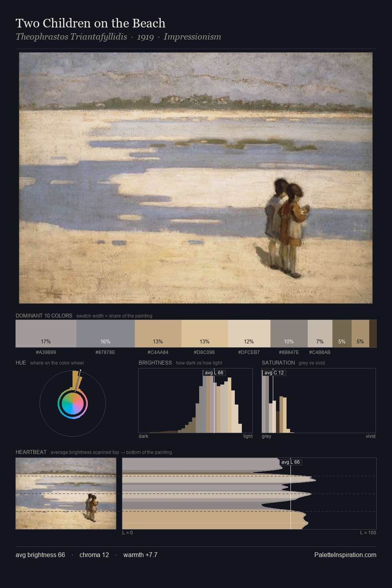Viewport: 392px width, 588px height.
Task: Click the narrow dark brown swatch at the palette end
Action: point(373,334)
